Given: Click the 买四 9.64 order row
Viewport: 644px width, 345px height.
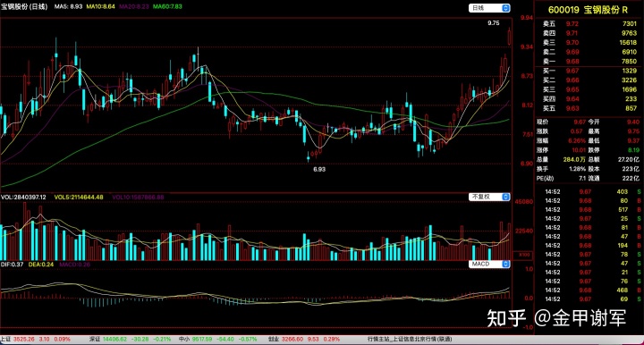Looking at the screenshot, I should 589,99.
